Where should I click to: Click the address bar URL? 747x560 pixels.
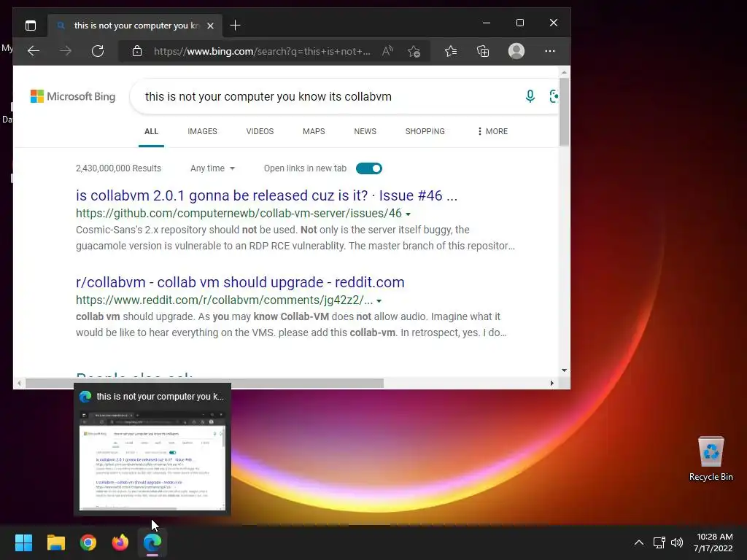click(x=262, y=51)
